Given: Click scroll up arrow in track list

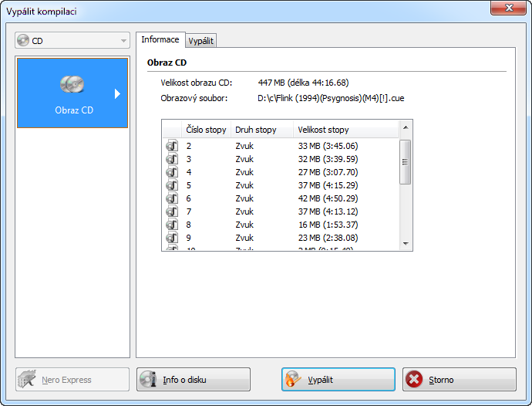Looking at the screenshot, I should [406, 130].
